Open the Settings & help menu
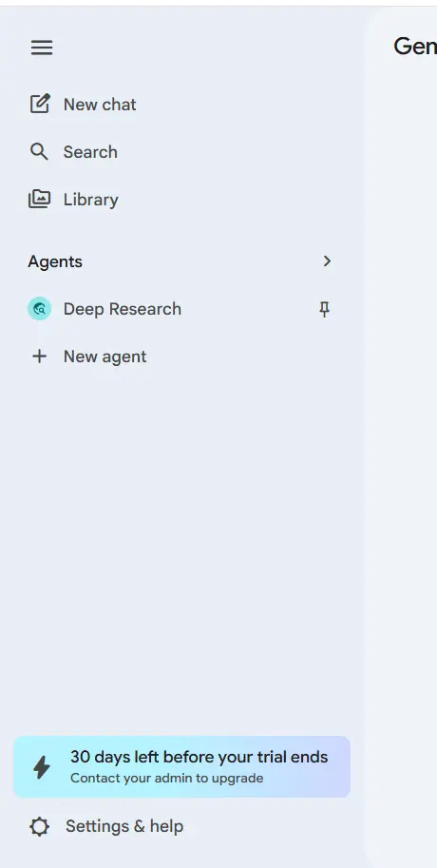The image size is (437, 868). [x=106, y=826]
